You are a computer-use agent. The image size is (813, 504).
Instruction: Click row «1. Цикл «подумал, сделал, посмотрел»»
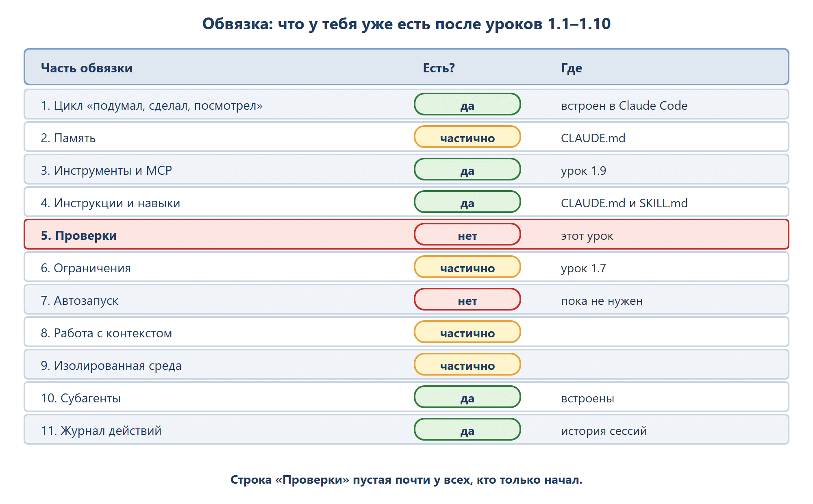click(x=406, y=104)
